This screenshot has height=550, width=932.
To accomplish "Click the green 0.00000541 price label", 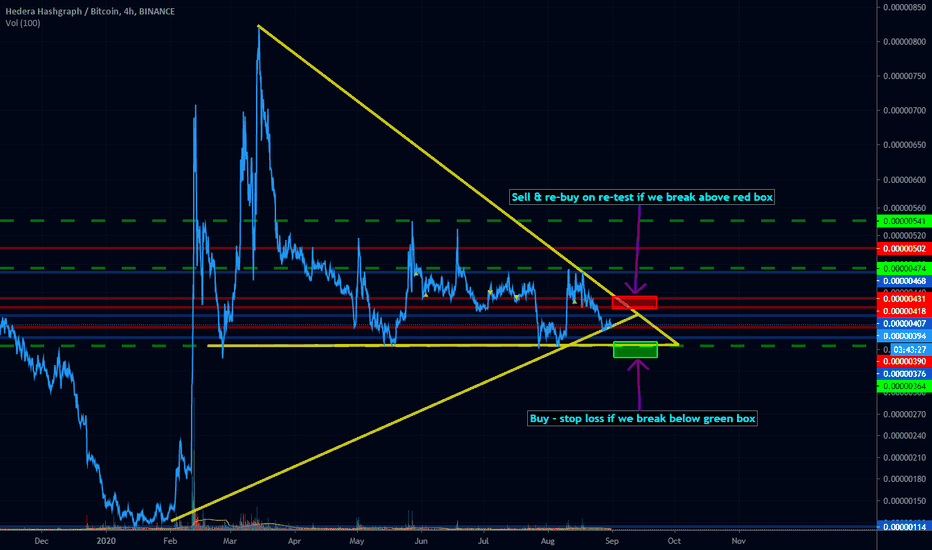I will coord(904,221).
